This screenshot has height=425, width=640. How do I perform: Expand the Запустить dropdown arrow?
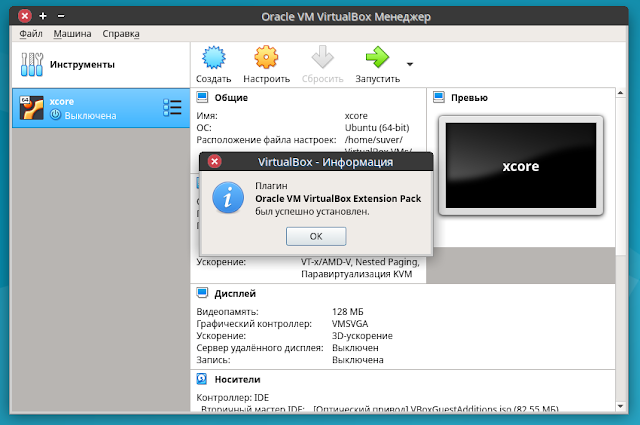click(x=410, y=64)
